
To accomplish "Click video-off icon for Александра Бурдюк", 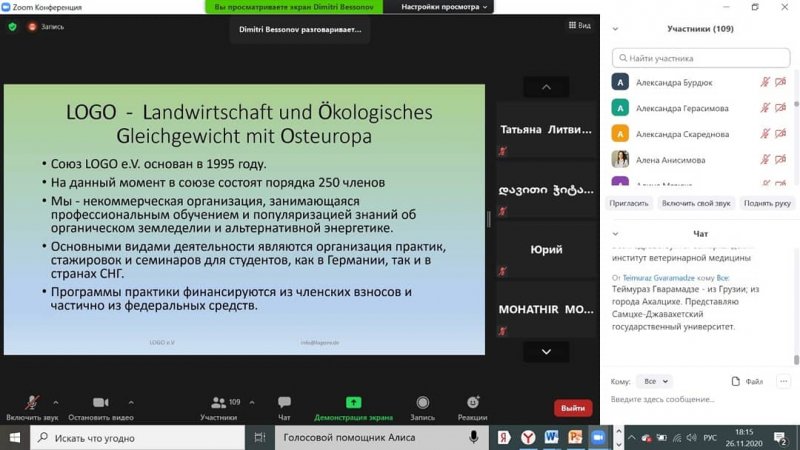I will point(781,82).
